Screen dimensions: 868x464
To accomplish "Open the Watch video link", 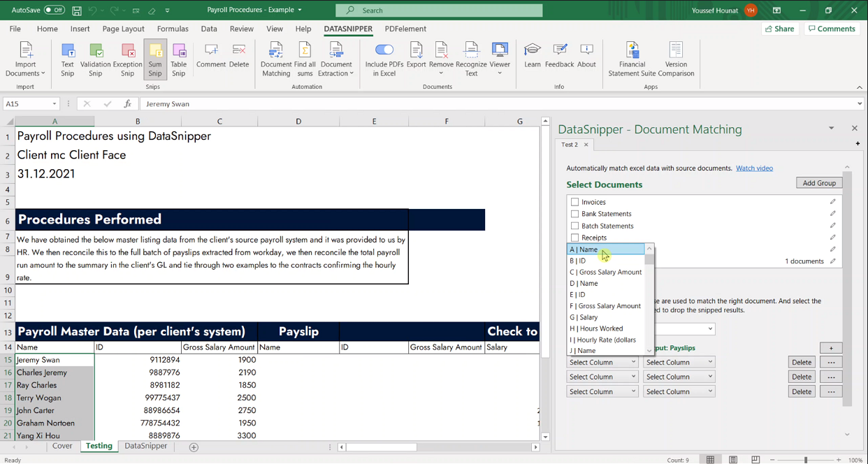I will [x=754, y=168].
